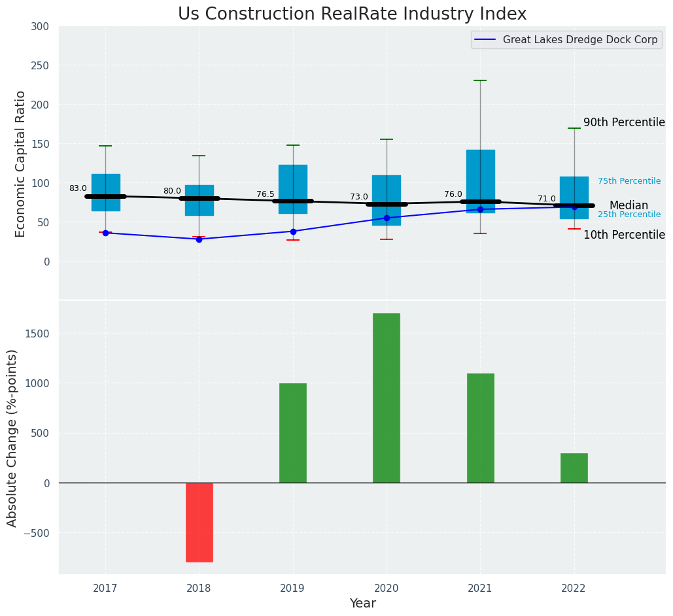Select the 10th Percentile annotation
Screen dimensions: 673x616
(623, 235)
